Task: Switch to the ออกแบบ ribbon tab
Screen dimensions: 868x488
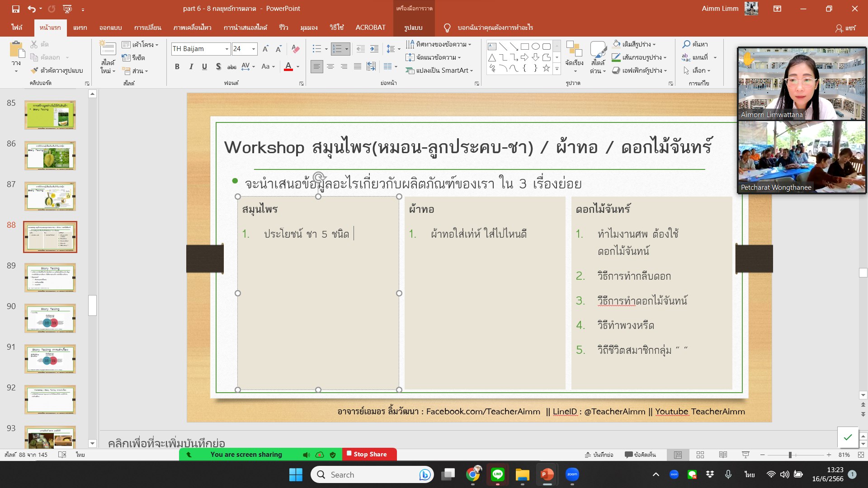Action: coord(110,28)
